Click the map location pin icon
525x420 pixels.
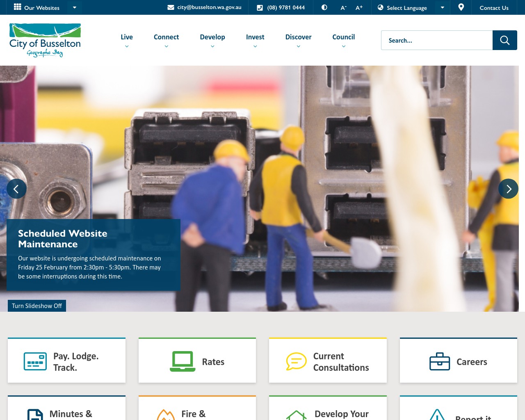click(x=461, y=7)
